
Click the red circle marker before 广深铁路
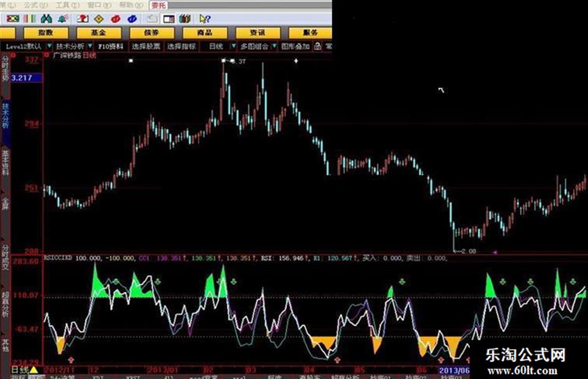tap(47, 55)
